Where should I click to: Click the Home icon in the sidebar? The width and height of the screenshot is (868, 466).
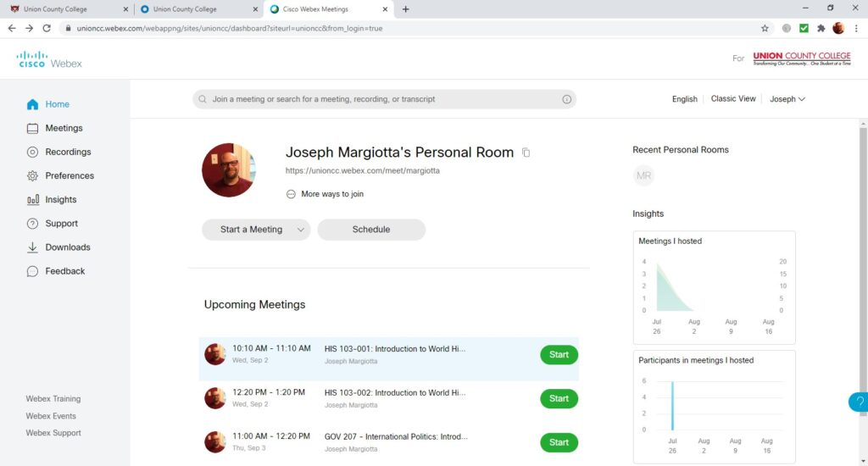[32, 105]
